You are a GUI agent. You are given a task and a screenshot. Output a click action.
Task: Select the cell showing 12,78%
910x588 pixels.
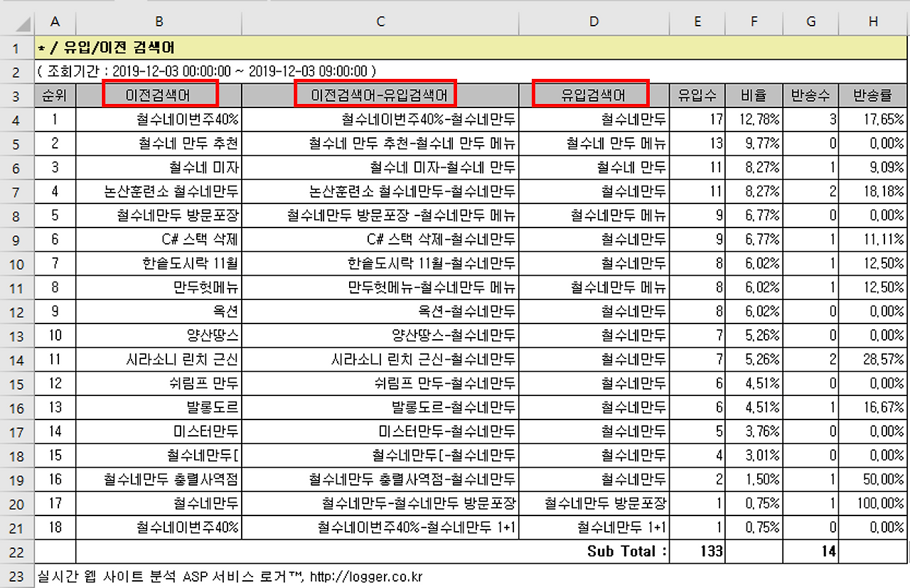point(754,120)
